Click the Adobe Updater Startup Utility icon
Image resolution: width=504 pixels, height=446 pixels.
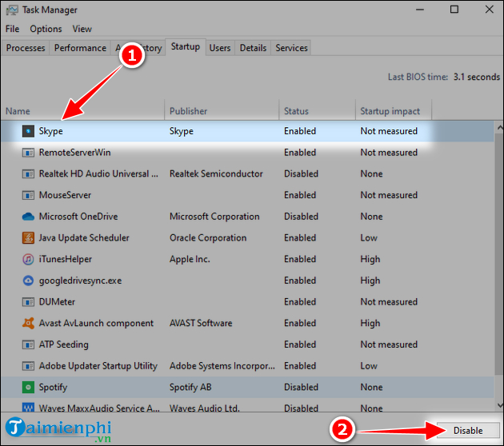28,366
